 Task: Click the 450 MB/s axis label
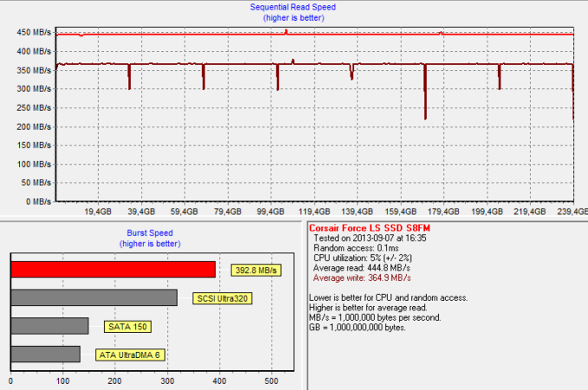pyautogui.click(x=34, y=33)
